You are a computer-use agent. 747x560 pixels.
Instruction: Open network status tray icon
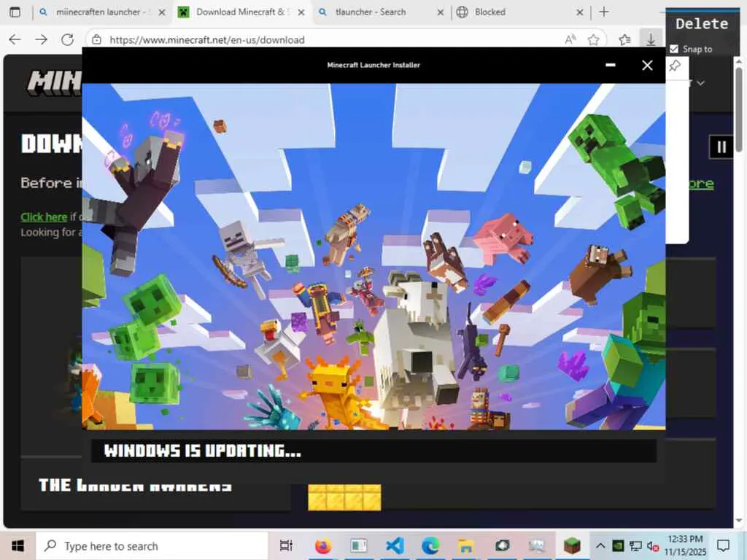tap(635, 545)
